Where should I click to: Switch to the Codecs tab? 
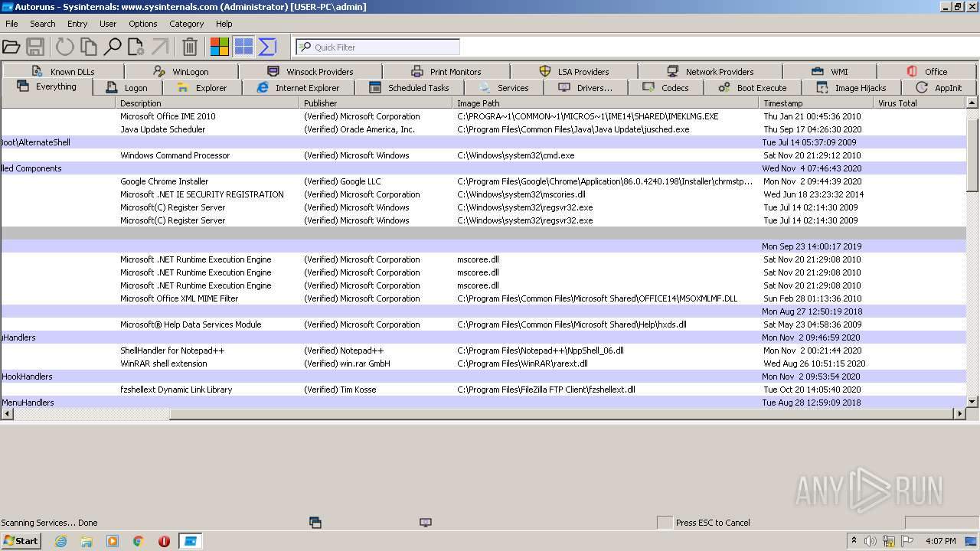pos(666,88)
